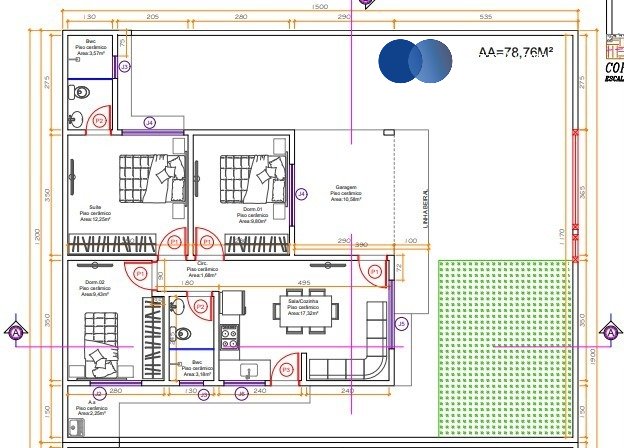
Task: Select the Dorm.02 bed
Action: point(101,345)
